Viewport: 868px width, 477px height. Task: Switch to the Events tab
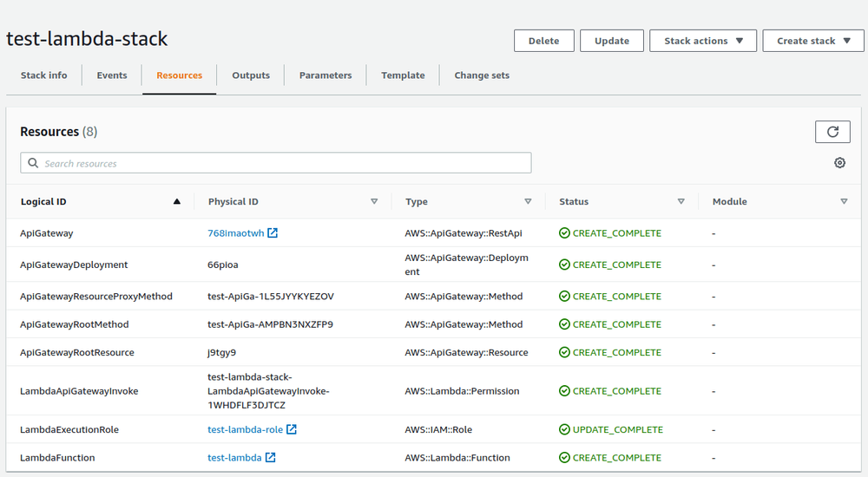(112, 75)
